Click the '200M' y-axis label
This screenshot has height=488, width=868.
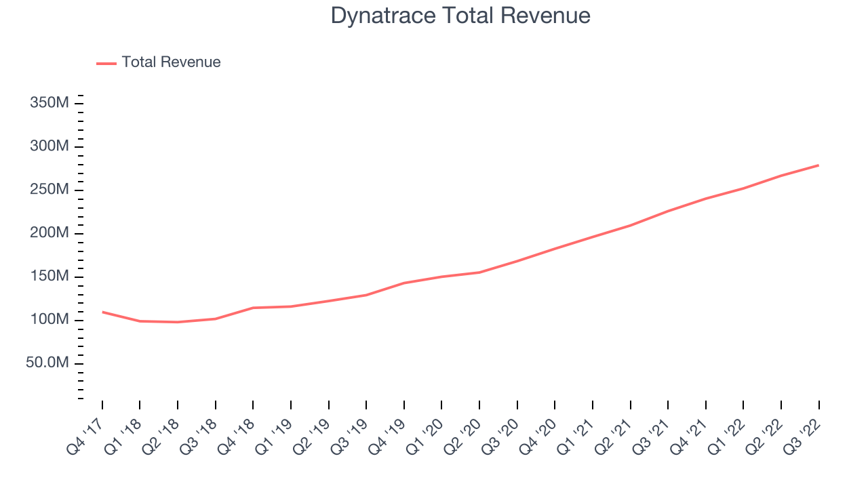(50, 233)
